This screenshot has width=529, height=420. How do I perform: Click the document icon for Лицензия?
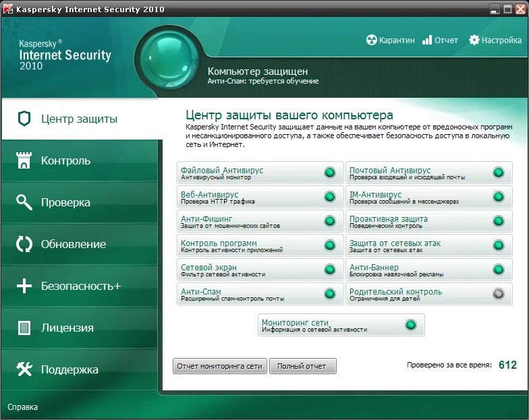tap(24, 328)
